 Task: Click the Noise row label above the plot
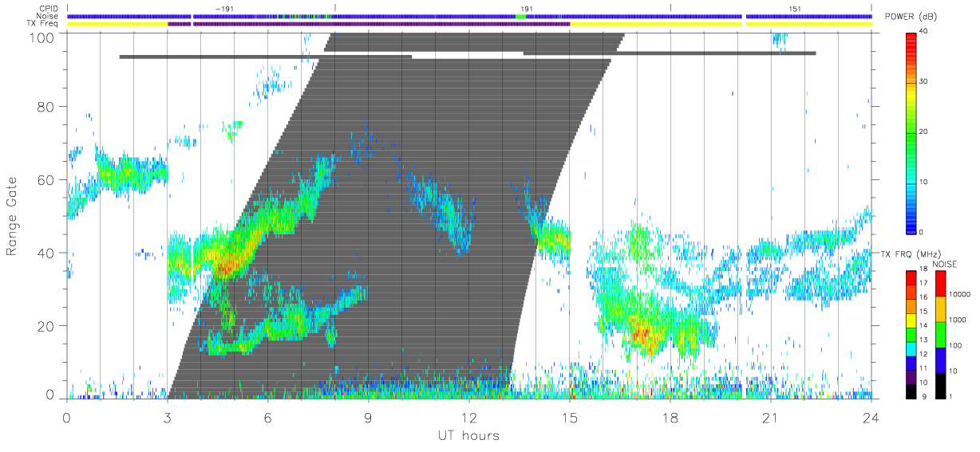46,16
